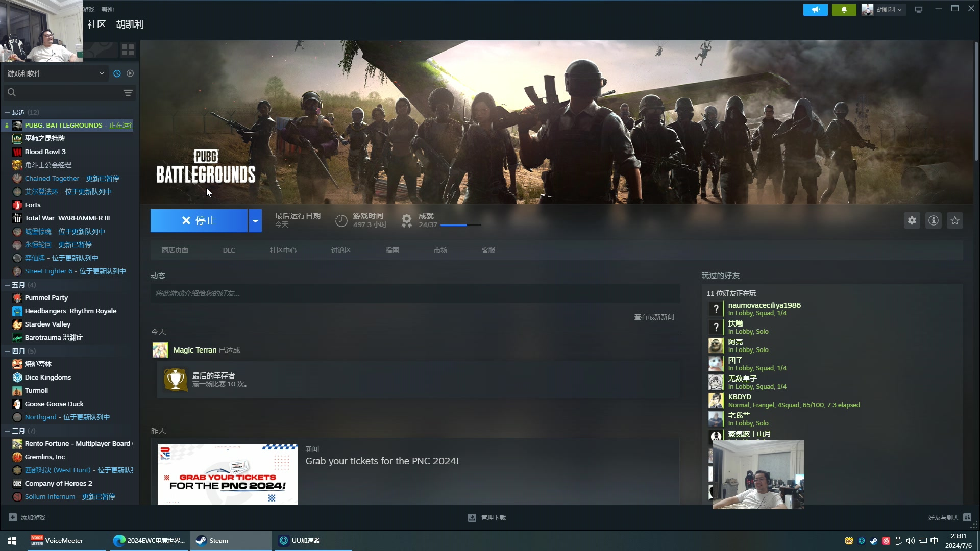Stop the running PUBG game

click(x=199, y=220)
